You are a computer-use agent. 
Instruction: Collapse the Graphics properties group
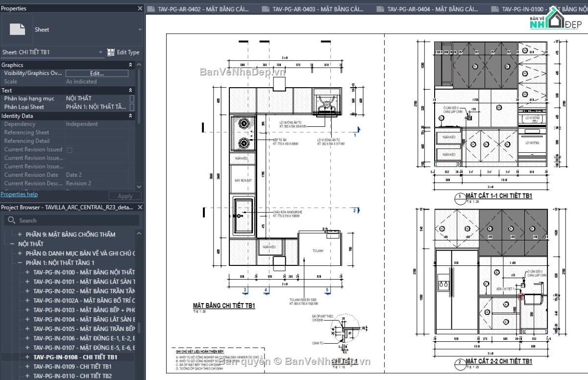tap(130, 65)
